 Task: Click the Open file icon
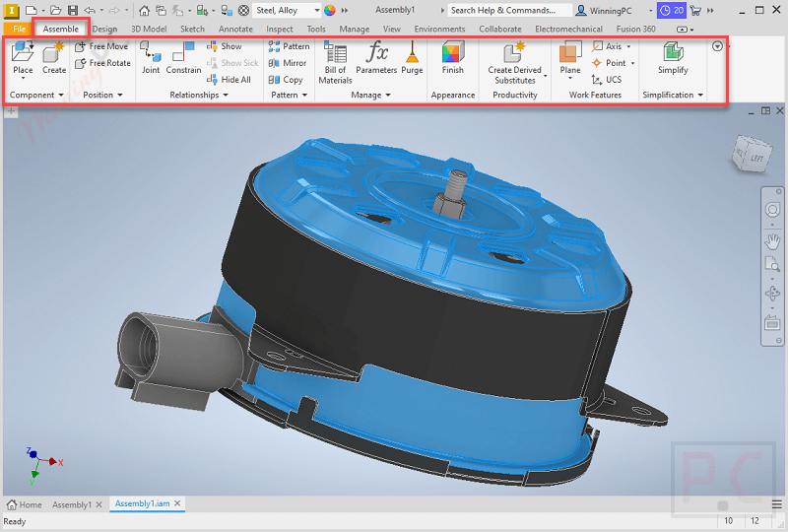tap(56, 10)
